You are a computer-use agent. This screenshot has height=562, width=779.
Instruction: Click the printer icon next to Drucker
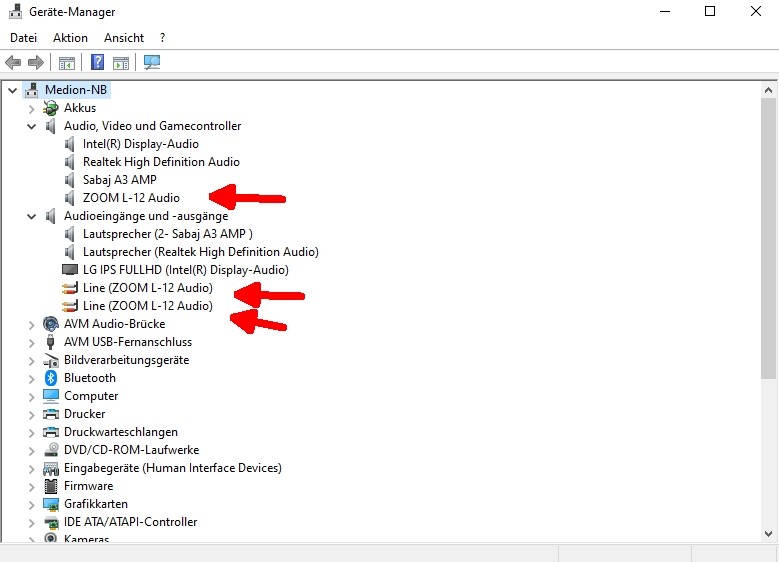[x=51, y=414]
